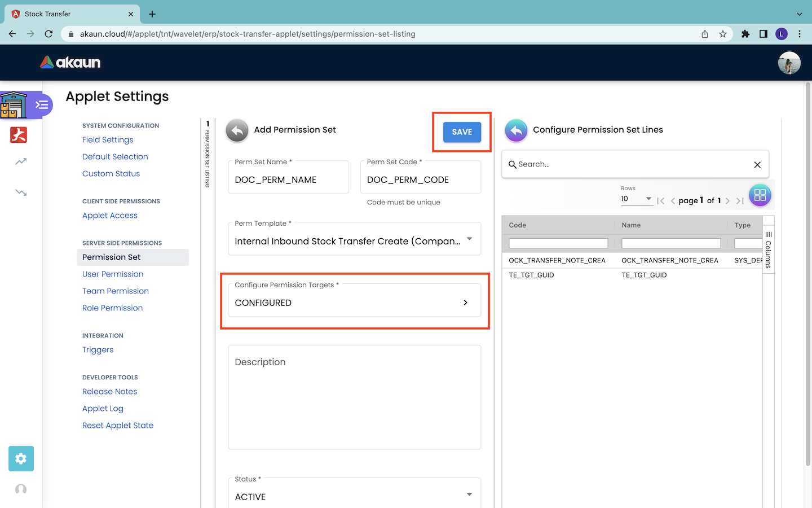Click the Perm Set Name input field

[x=288, y=180]
